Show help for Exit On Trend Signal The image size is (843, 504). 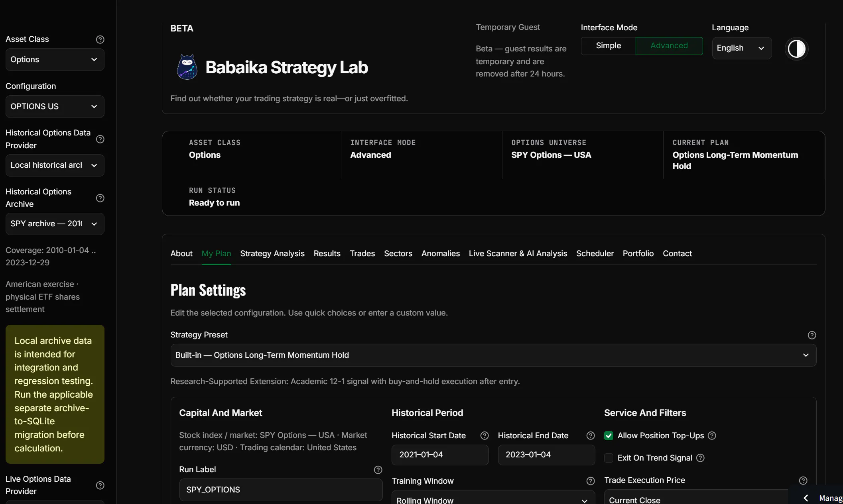click(x=700, y=458)
